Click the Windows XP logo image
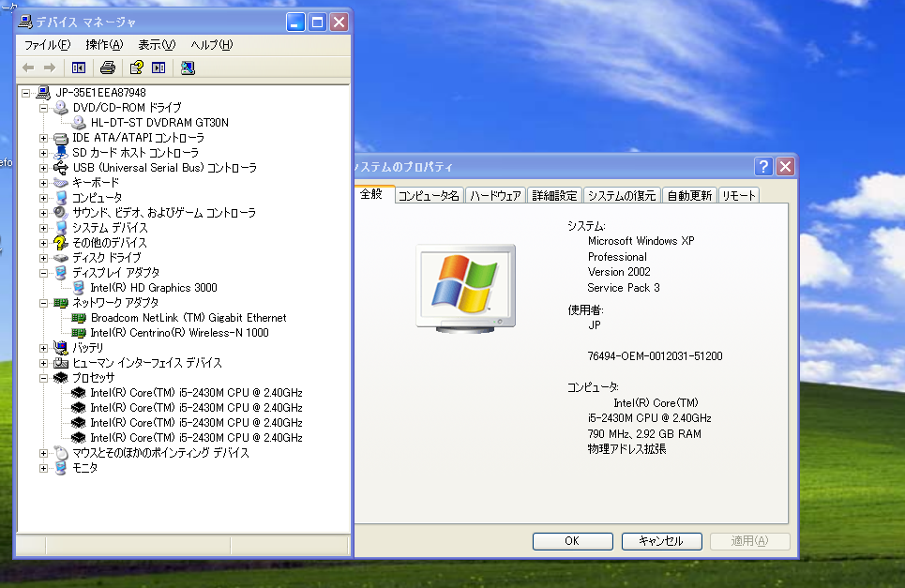Screen dimensions: 905x588 tap(465, 289)
